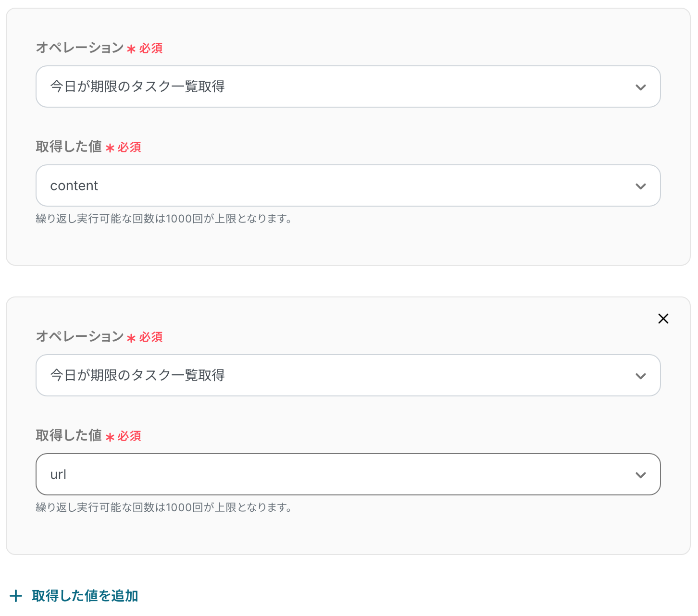Open the 取得した値 dropdown showing content

[348, 185]
